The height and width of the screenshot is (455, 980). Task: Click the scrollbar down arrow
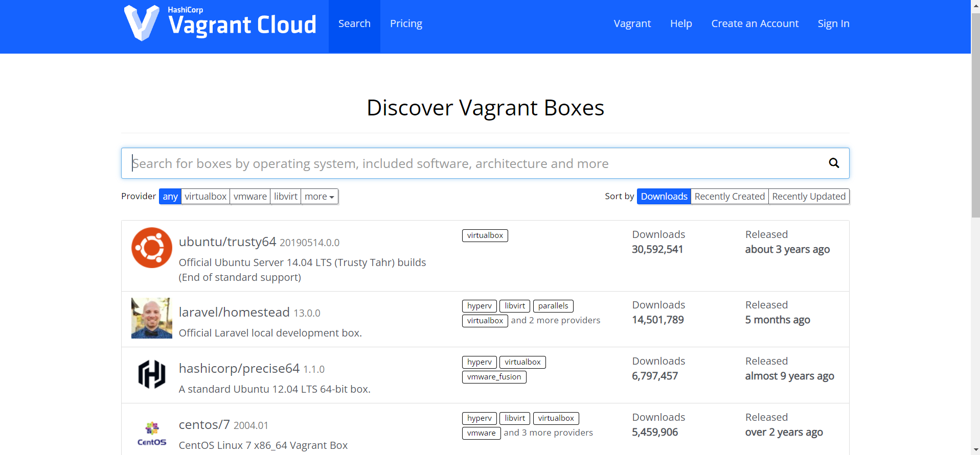click(x=975, y=450)
